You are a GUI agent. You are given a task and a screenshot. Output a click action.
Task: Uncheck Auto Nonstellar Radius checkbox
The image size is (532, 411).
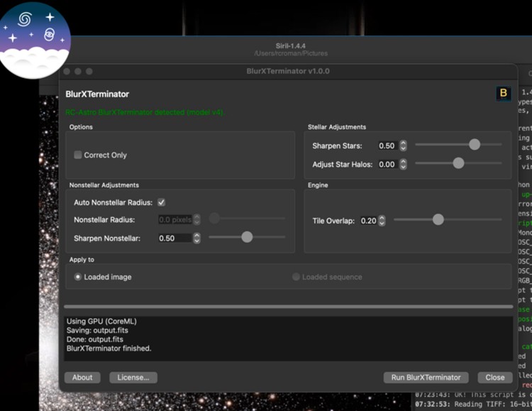point(162,202)
